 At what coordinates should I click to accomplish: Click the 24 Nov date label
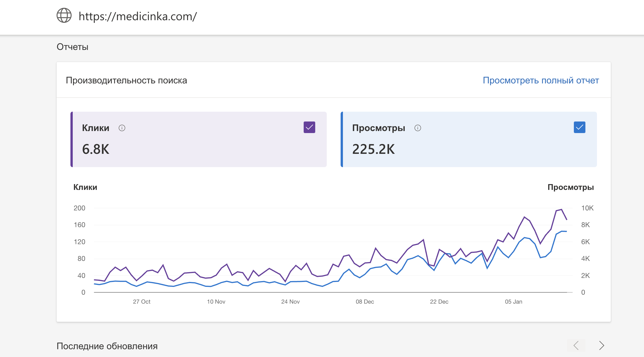coord(290,302)
